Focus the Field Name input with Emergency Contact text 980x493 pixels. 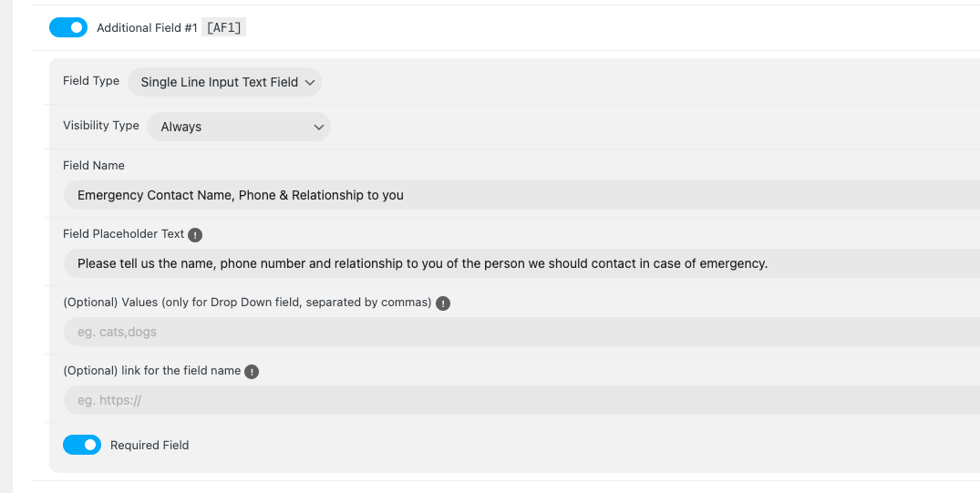(x=521, y=195)
